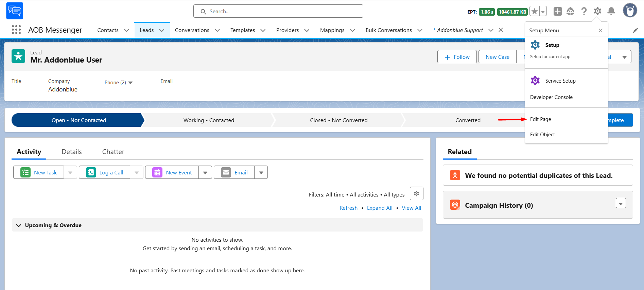
Task: Open the notifications bell icon
Action: tap(611, 11)
